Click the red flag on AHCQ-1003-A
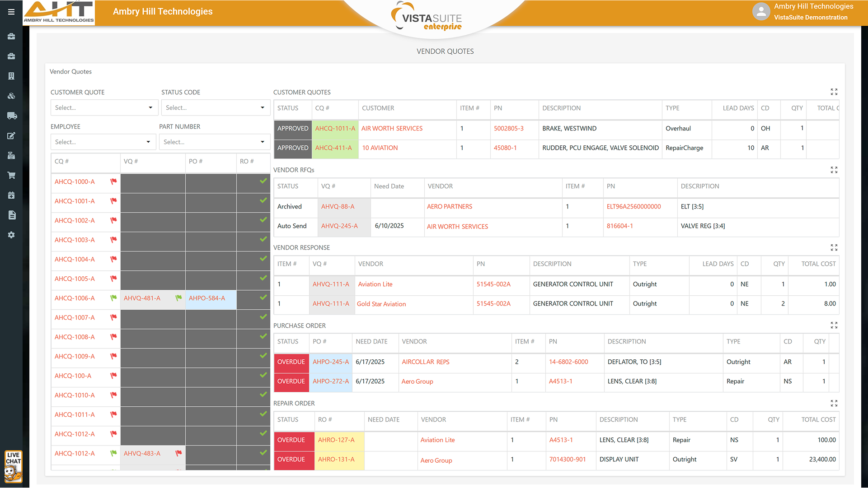This screenshot has height=488, width=868. [x=113, y=240]
